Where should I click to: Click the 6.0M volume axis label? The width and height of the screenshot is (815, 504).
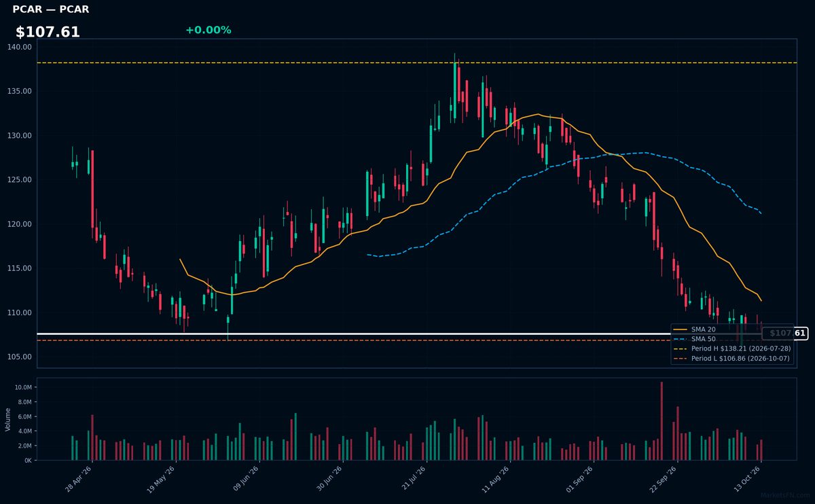pos(24,416)
